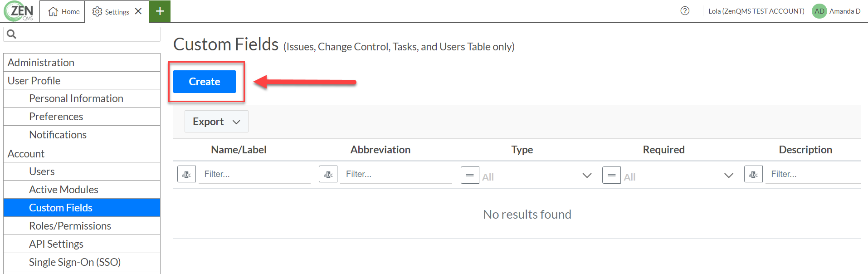Click the search magnifier icon in sidebar
This screenshot has height=274, width=868.
(12, 34)
